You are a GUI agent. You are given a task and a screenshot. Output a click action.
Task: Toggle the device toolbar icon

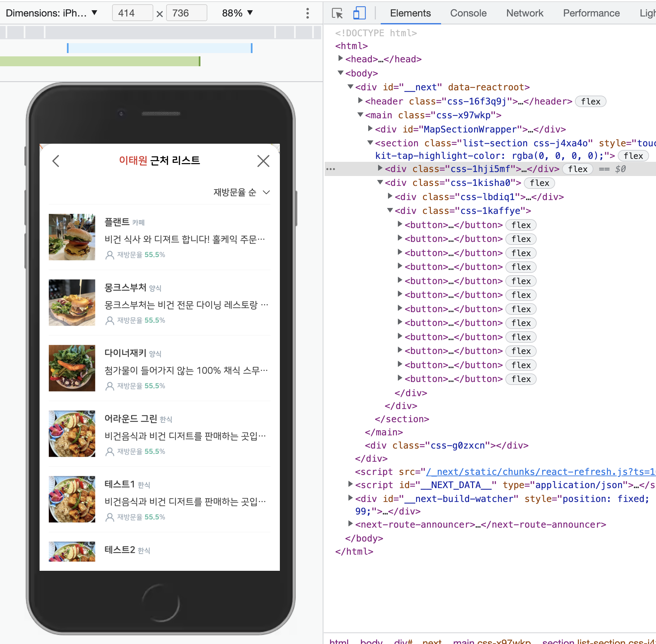(x=359, y=13)
